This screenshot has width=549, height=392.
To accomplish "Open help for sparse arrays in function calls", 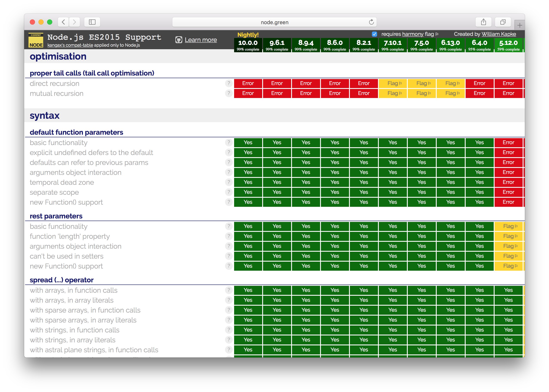I will click(x=228, y=310).
